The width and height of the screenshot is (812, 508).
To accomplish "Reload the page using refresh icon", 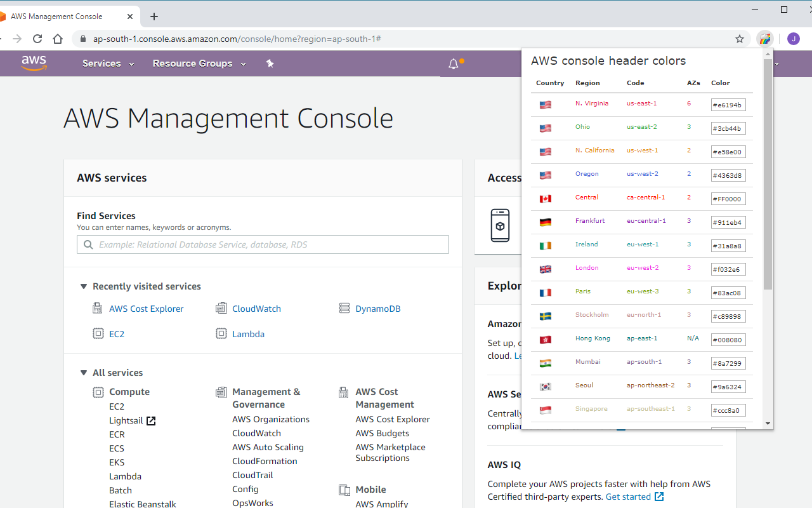I will [x=37, y=39].
